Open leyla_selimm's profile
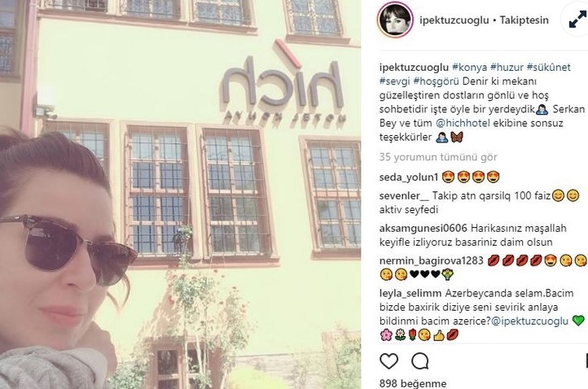Image resolution: width=588 pixels, height=389 pixels. pos(410,294)
